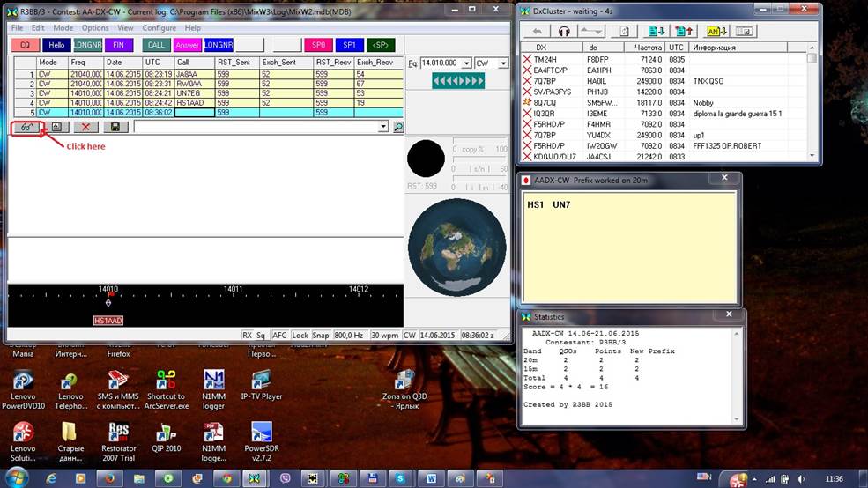Click the floppy disk save icon under the log
This screenshot has width=868, height=488.
tap(115, 127)
